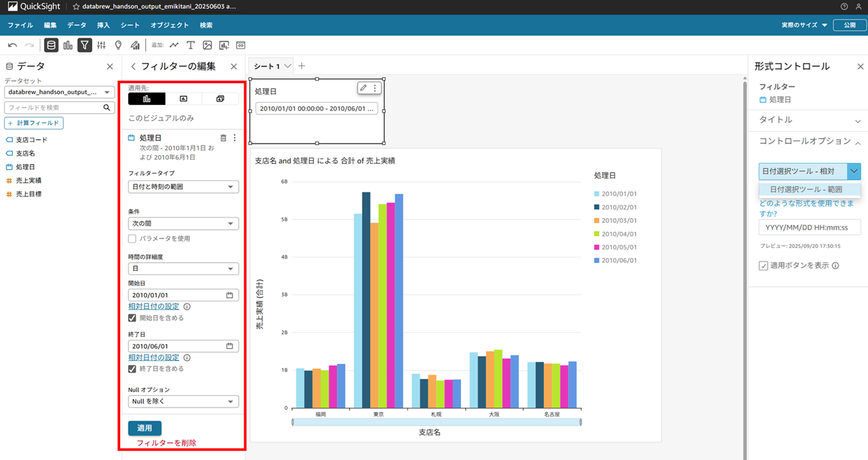This screenshot has width=868, height=460.
Task: Open the Insights lightbulb toolbar icon
Action: click(x=118, y=45)
